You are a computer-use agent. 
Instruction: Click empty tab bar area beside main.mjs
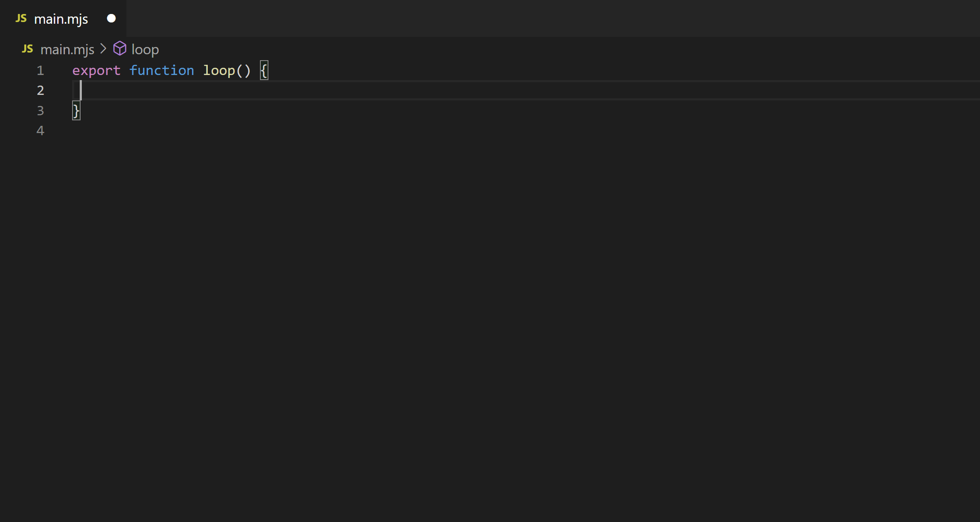553,18
